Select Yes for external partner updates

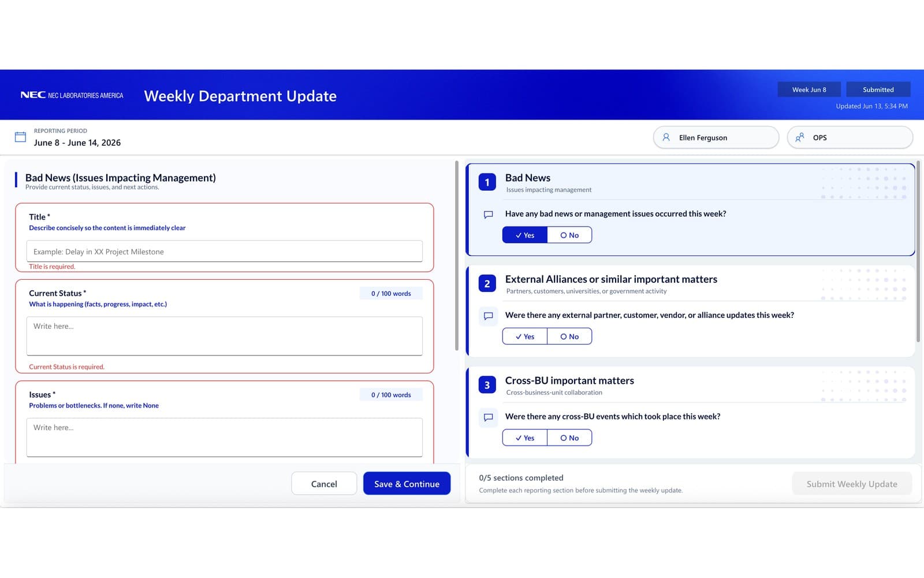coord(525,336)
